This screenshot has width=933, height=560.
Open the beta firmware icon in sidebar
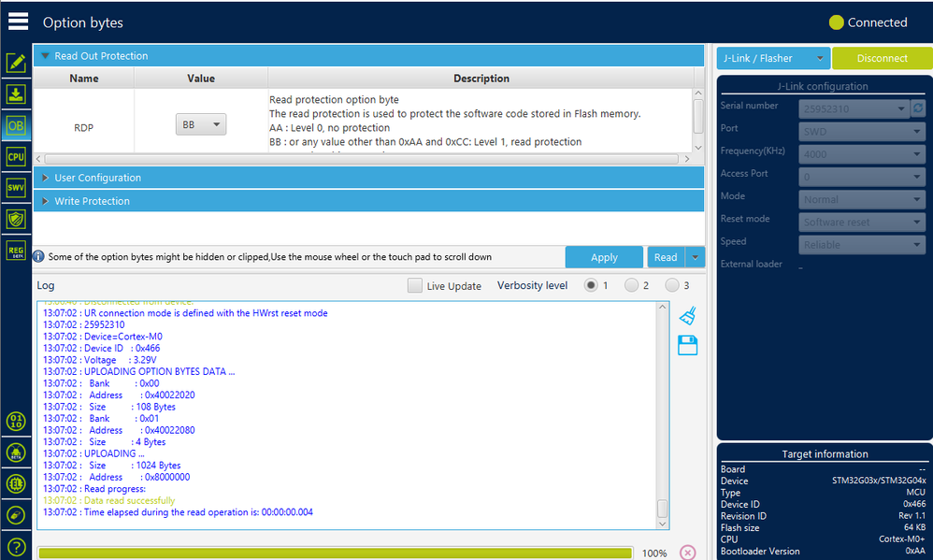click(16, 452)
